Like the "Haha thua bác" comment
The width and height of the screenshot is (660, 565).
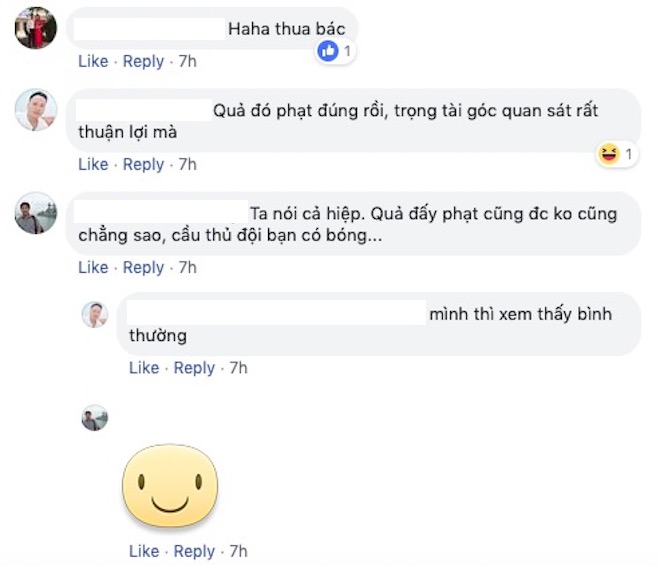pos(93,61)
